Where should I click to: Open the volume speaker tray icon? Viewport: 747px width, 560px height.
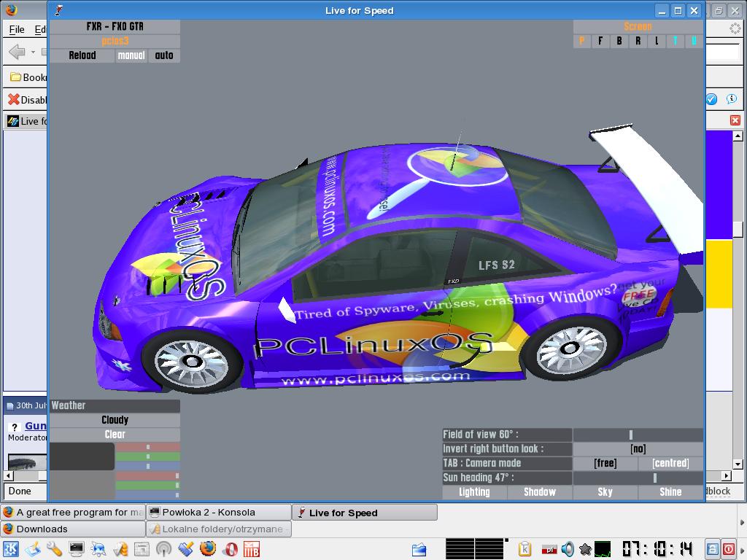click(x=568, y=549)
